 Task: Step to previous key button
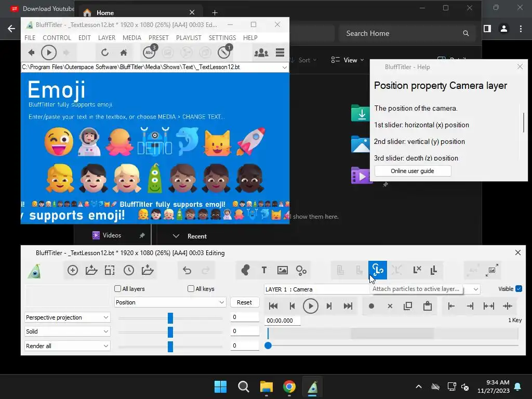292,306
